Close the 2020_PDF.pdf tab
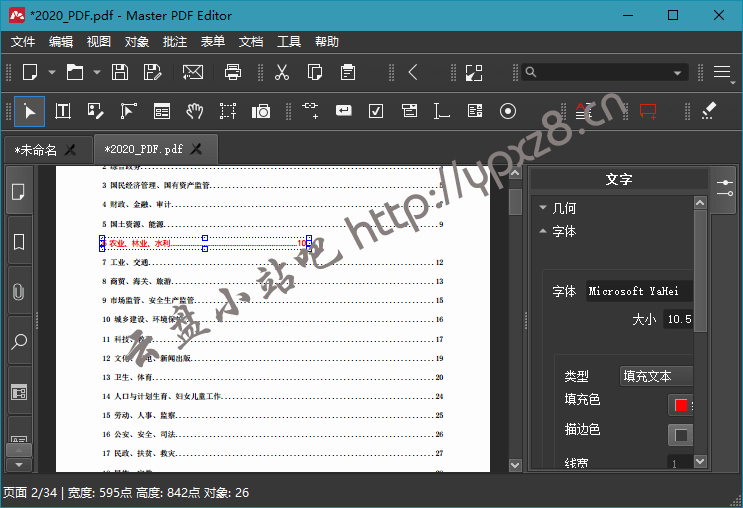This screenshot has width=743, height=508. click(196, 149)
